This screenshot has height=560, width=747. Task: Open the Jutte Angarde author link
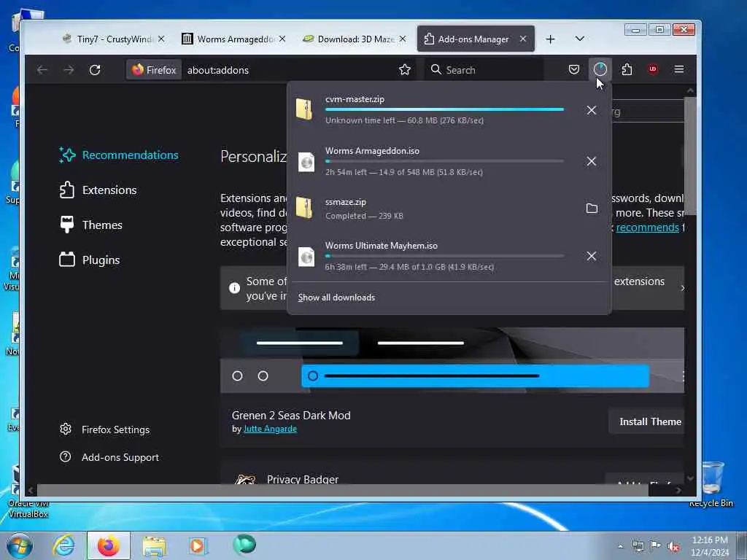pyautogui.click(x=270, y=429)
